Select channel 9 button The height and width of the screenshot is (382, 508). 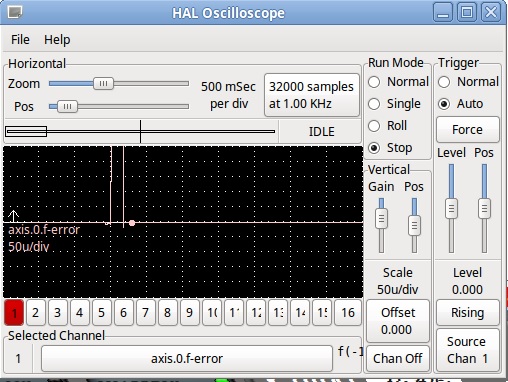click(190, 313)
